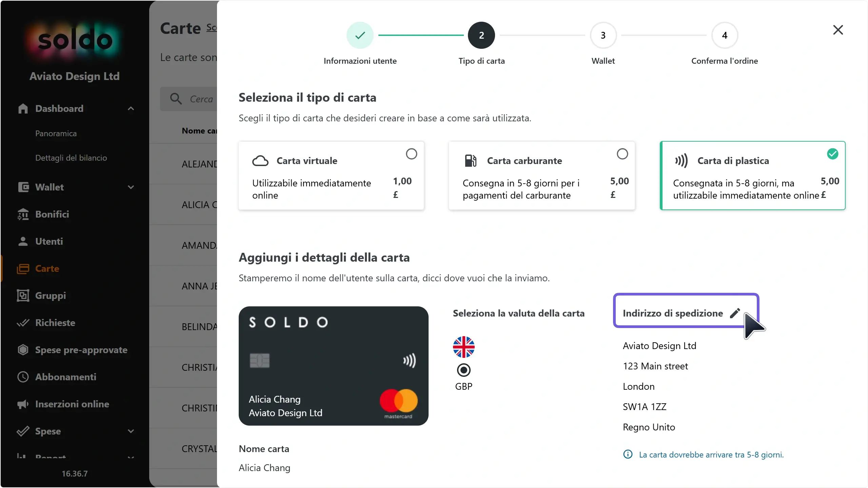Go back to step Informazioni utente
This screenshot has width=868, height=488.
[360, 35]
